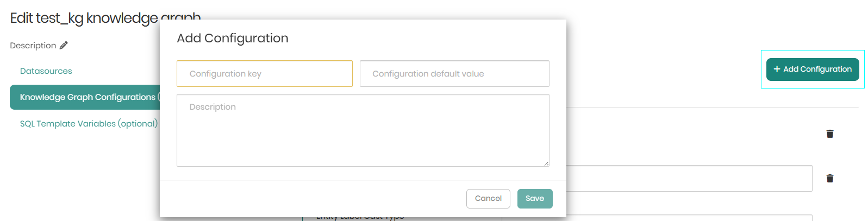Click inside the dialog's Description text area
This screenshot has width=868, height=221.
click(x=363, y=130)
